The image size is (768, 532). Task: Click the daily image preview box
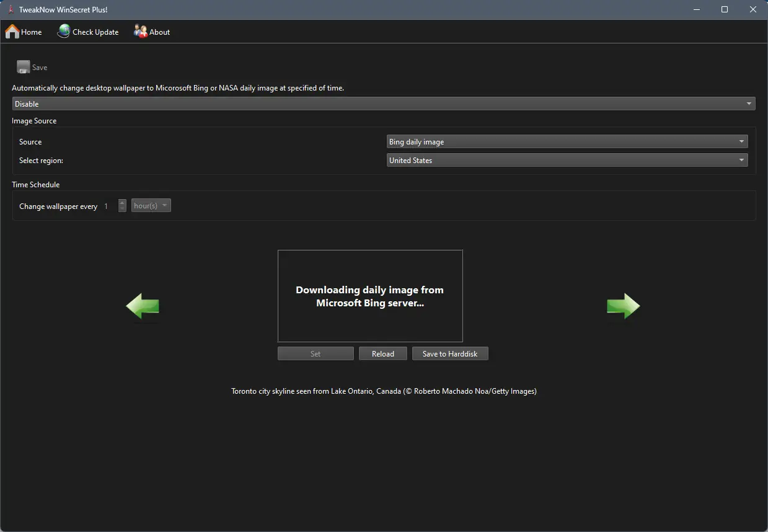click(x=370, y=296)
